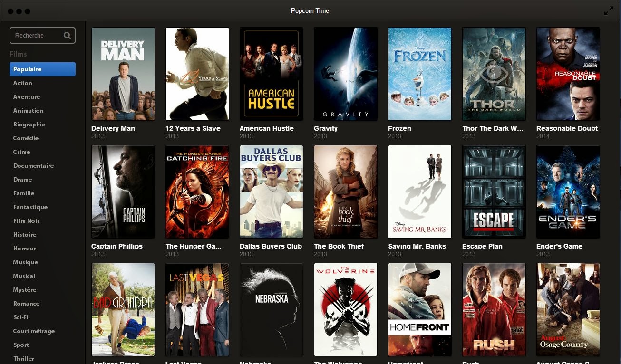Select The Book Thief poster

(x=346, y=192)
